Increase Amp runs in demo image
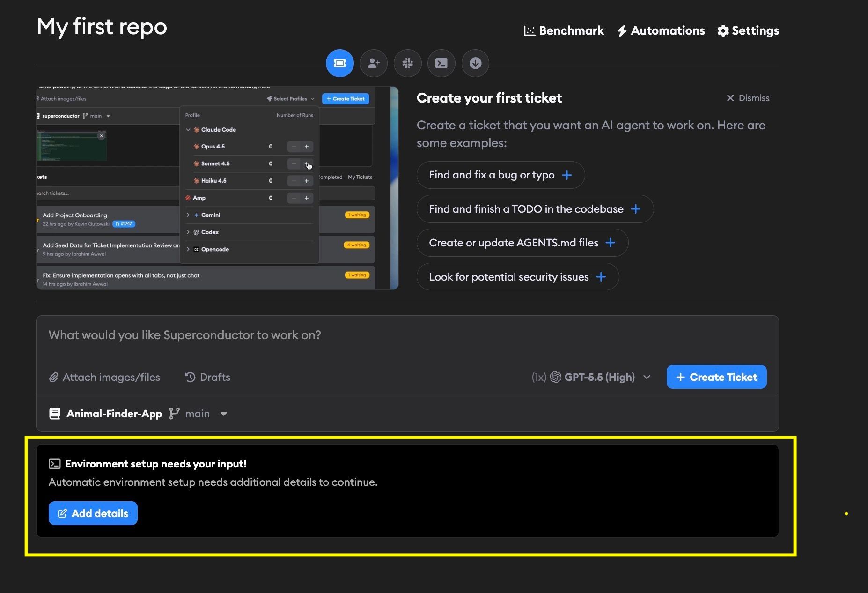The image size is (868, 593). point(307,198)
